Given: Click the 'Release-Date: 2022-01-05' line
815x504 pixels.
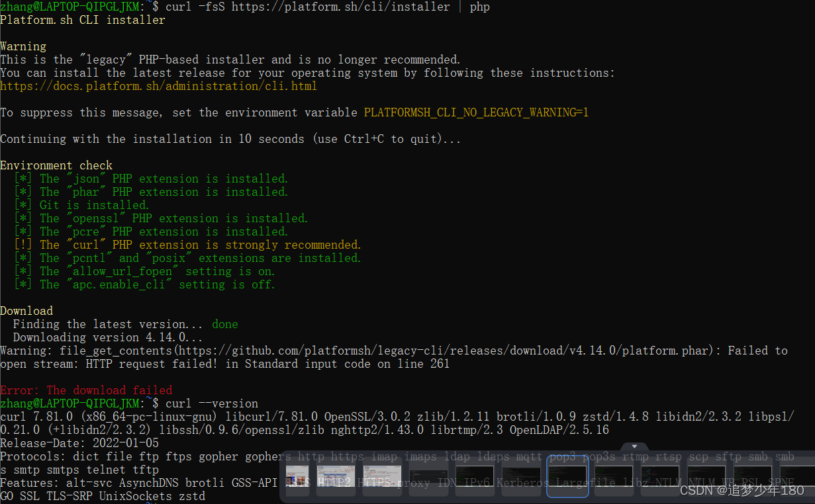Looking at the screenshot, I should (x=79, y=443).
